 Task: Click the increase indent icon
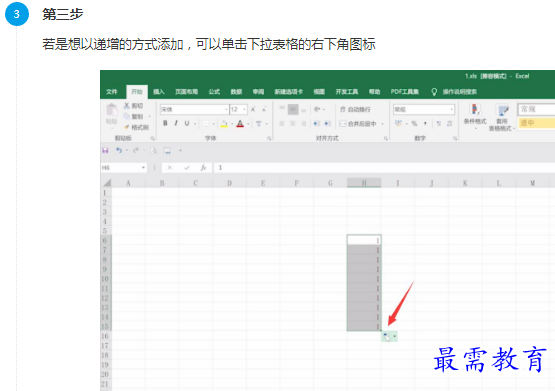point(327,123)
